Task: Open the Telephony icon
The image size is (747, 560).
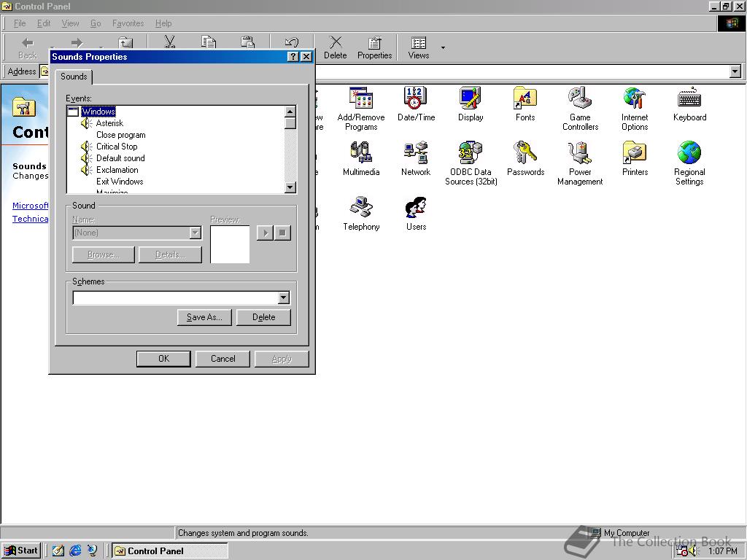Action: (x=361, y=209)
